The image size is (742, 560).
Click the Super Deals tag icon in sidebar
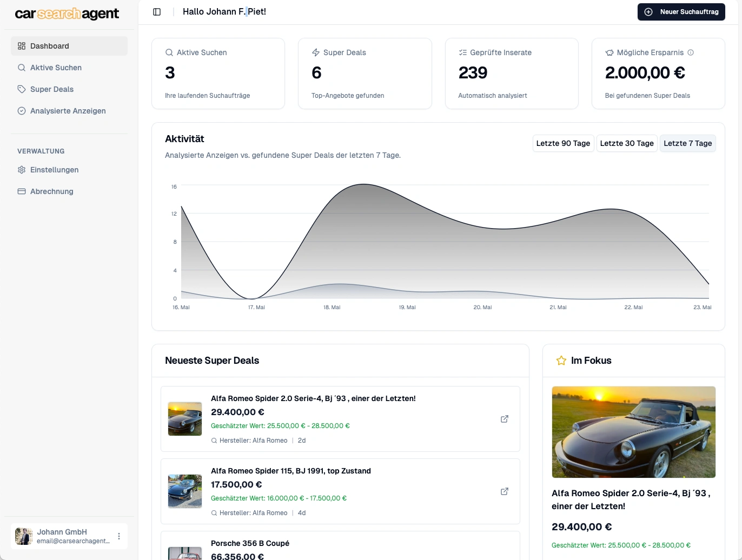click(x=22, y=89)
